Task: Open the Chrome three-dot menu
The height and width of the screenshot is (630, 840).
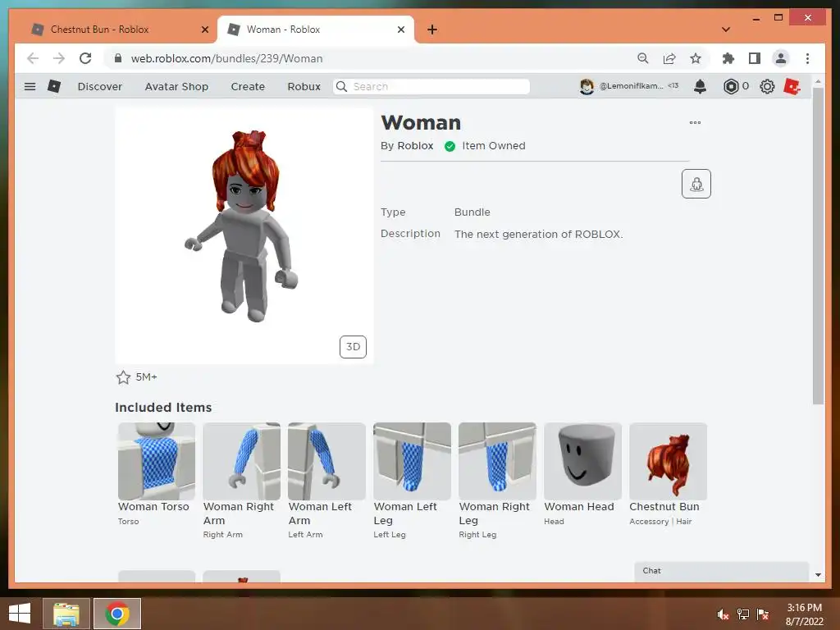Action: point(807,58)
